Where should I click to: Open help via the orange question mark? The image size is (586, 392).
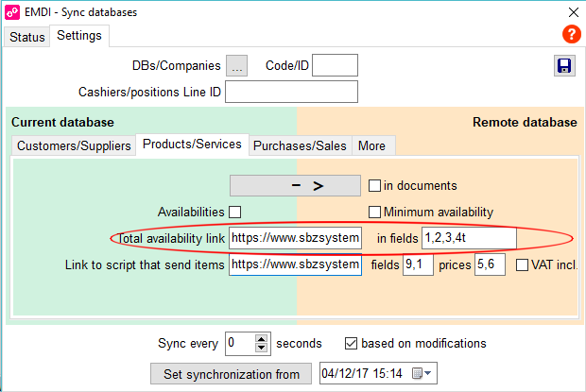572,34
